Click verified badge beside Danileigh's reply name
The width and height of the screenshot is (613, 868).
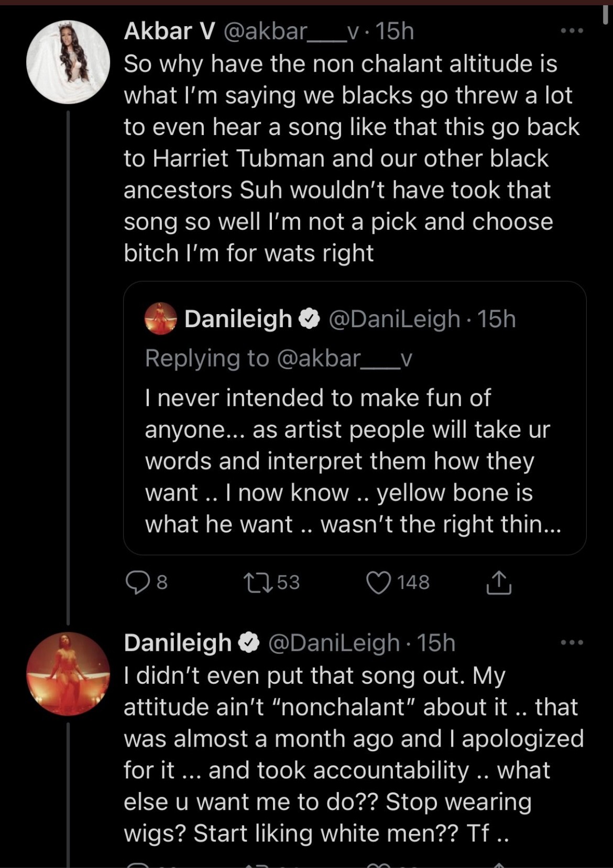pos(249,643)
